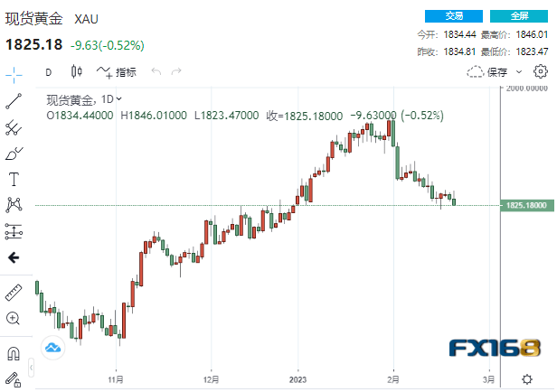
Task: Open chart settings gear in top toolbar
Action: [x=541, y=72]
